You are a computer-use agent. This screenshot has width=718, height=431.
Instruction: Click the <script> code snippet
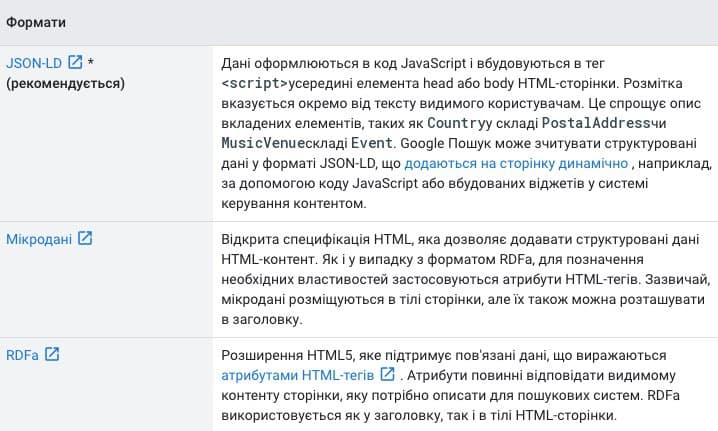click(255, 83)
